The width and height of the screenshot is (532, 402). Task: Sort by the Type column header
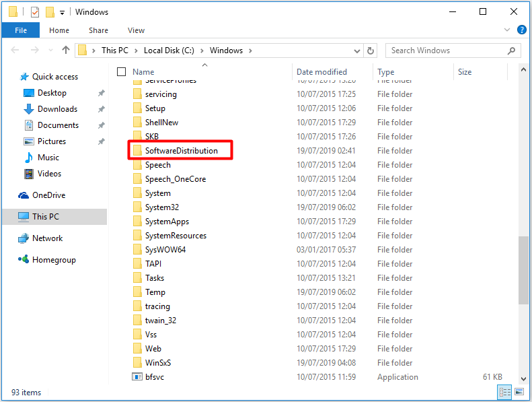[x=385, y=71]
